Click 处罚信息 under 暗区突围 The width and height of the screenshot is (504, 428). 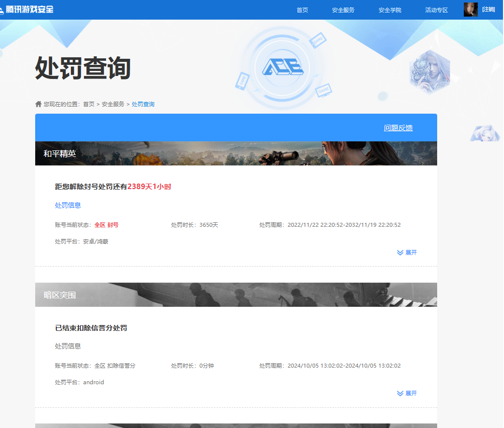68,346
